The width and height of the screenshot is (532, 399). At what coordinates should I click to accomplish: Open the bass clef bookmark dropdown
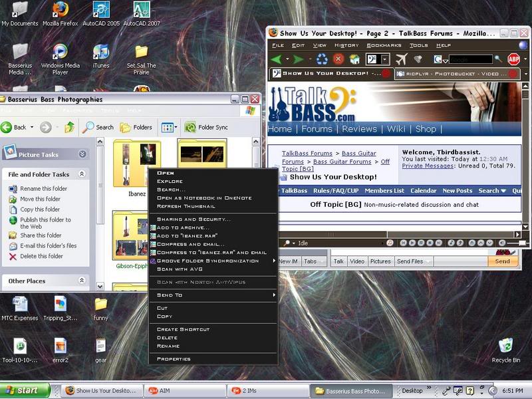(x=385, y=60)
